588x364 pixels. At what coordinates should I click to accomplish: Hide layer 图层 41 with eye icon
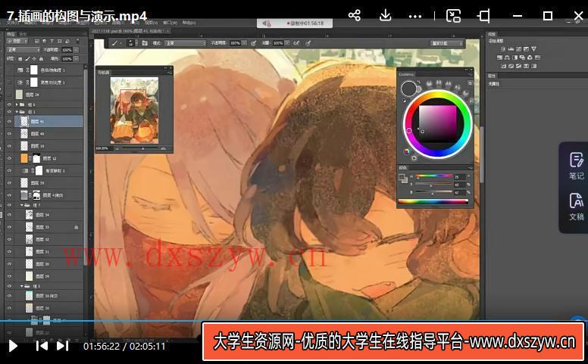pos(9,121)
